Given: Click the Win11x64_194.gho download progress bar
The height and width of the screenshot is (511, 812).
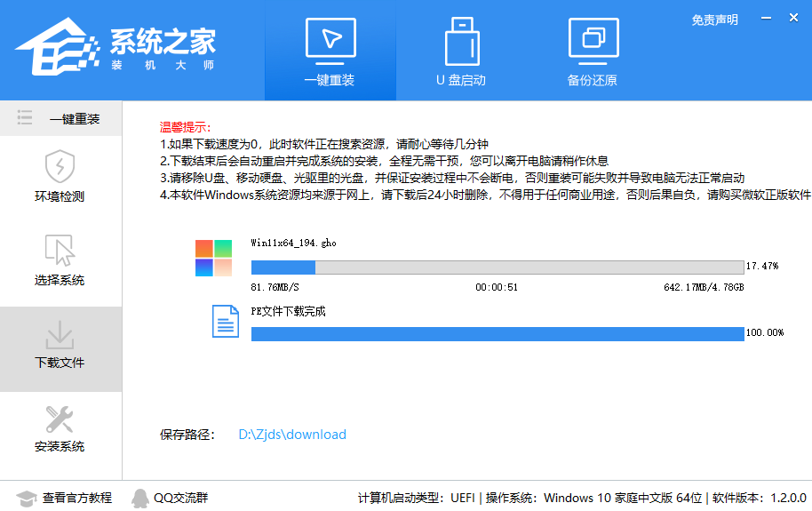Looking at the screenshot, I should tap(498, 267).
